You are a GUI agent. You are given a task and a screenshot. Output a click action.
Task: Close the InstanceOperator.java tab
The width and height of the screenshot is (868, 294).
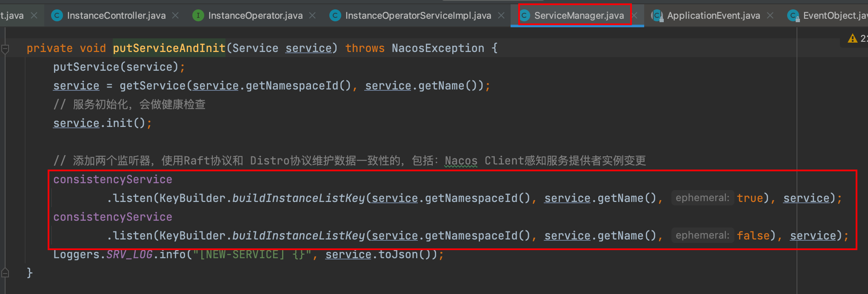pos(312,16)
